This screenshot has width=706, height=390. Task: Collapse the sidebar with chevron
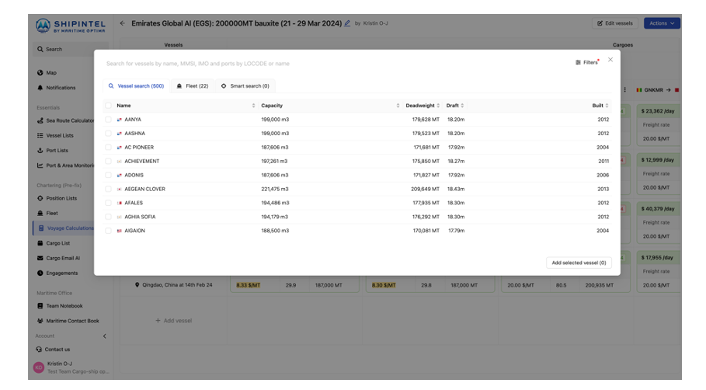105,336
